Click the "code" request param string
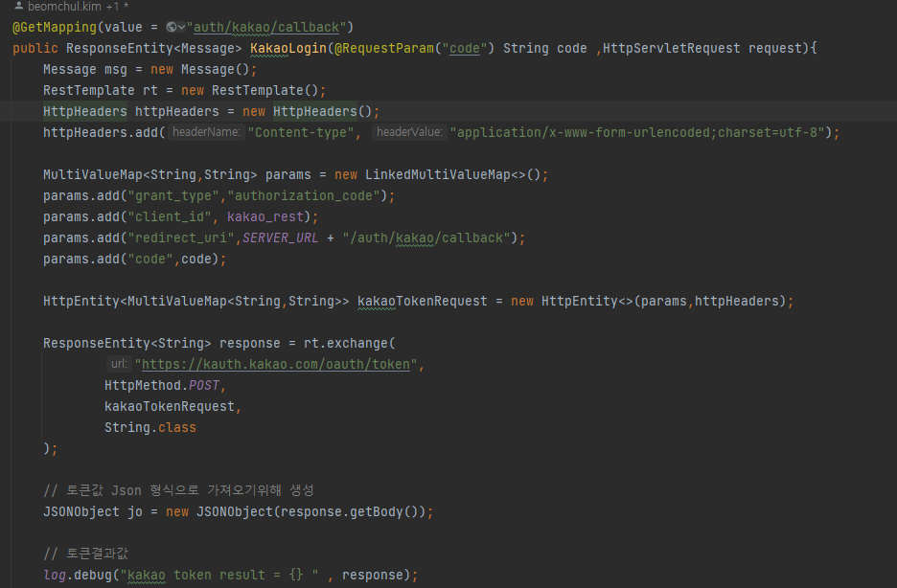The width and height of the screenshot is (897, 588). 464,49
